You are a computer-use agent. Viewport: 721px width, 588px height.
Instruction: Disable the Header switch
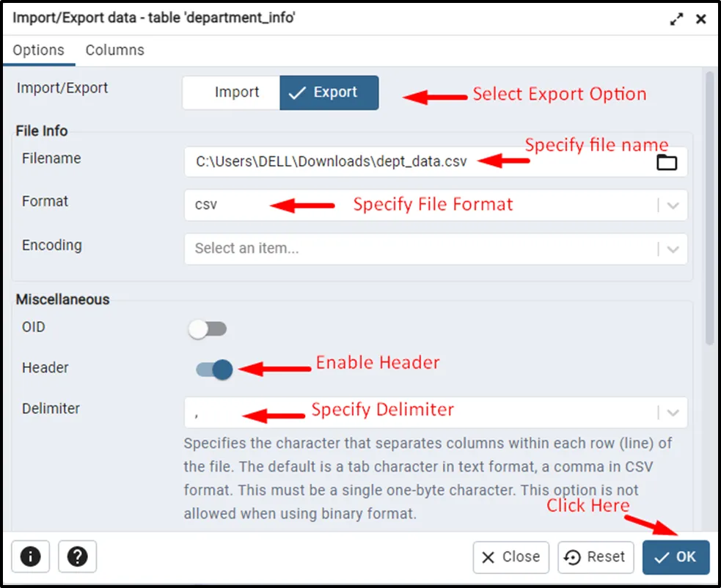click(214, 370)
